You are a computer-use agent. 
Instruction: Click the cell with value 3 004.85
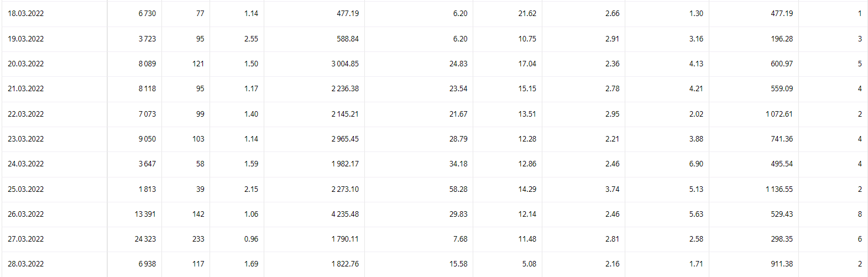pos(345,64)
